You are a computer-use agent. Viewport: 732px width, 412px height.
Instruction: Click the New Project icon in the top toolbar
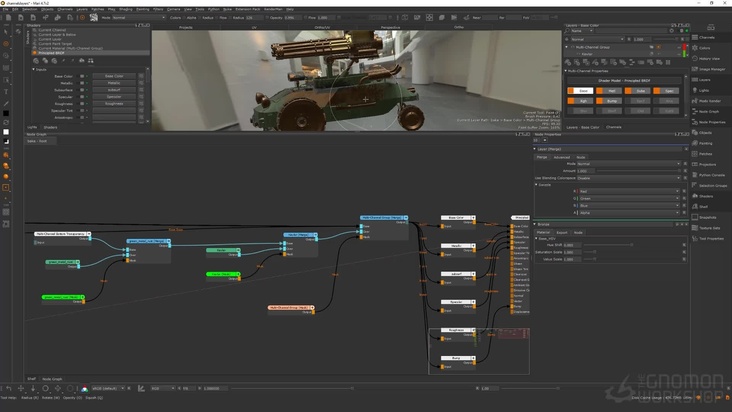pos(8,18)
